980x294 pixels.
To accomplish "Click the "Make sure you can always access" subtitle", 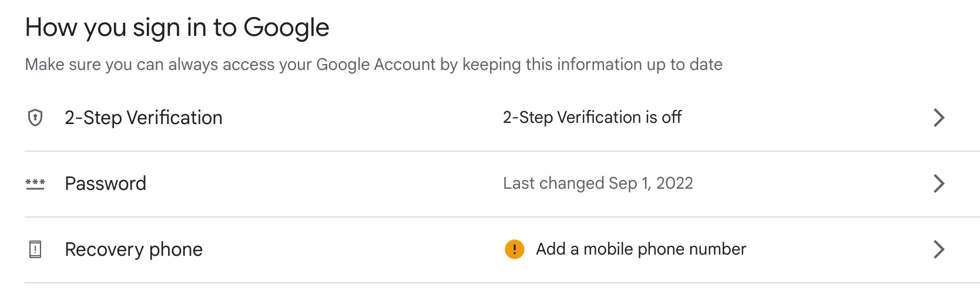I will coord(373,64).
